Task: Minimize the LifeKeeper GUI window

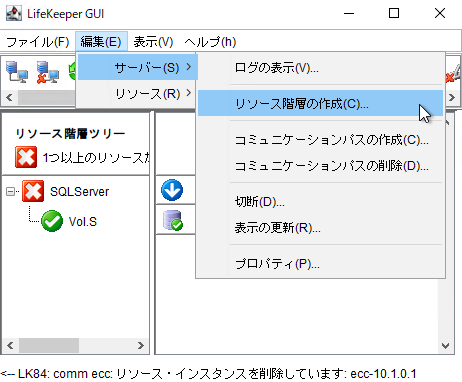Action: [349, 13]
